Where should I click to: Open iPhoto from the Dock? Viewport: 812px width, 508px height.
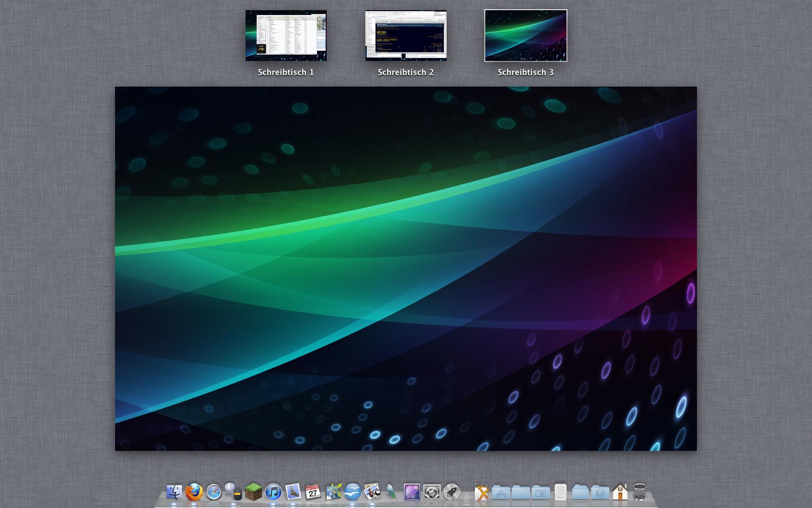pos(372,492)
